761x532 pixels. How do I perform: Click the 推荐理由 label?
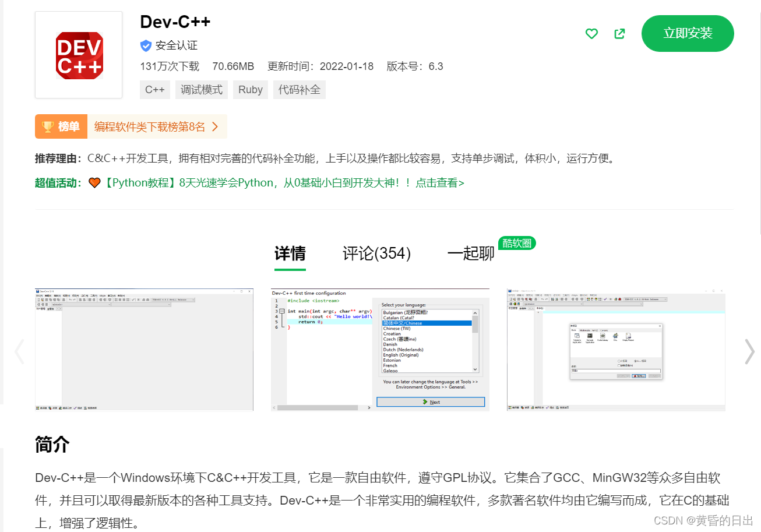(x=59, y=158)
